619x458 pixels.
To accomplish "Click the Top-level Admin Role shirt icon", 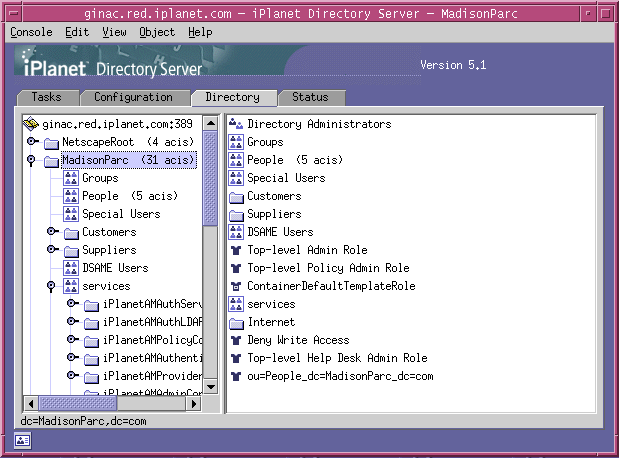I will coord(236,250).
